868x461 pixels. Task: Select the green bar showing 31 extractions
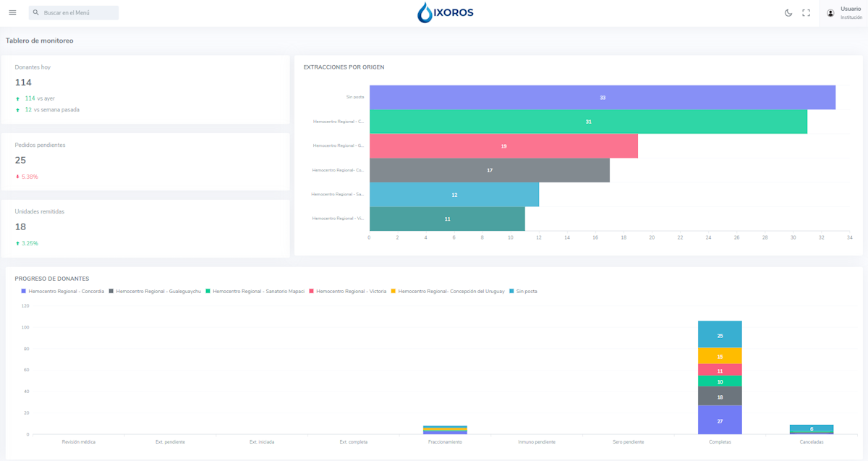tap(588, 122)
